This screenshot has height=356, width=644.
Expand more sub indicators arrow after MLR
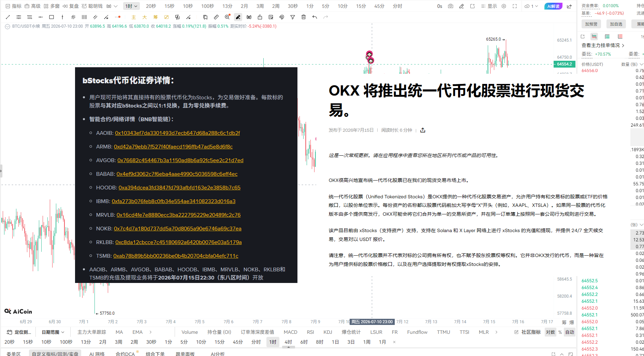(496, 332)
